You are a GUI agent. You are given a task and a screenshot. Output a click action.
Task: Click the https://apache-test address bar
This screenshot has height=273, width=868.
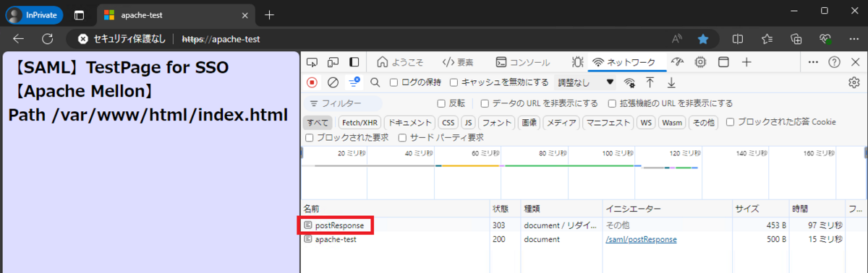tap(221, 39)
